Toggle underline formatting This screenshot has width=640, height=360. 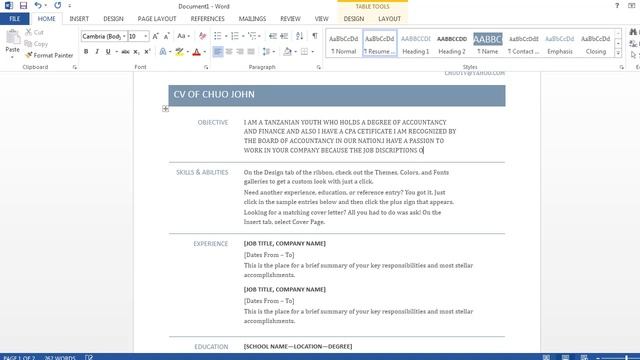[x=108, y=52]
